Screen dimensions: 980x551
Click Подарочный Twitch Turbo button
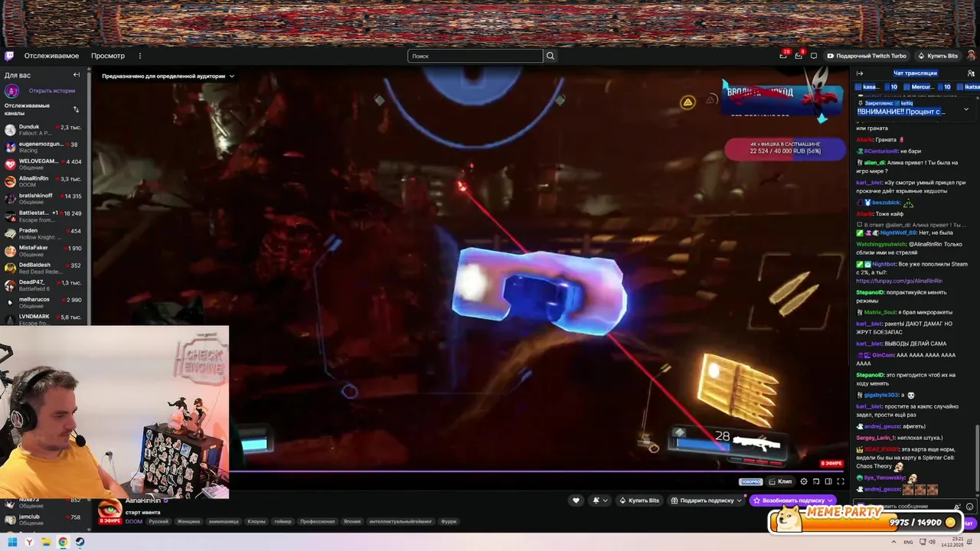tap(866, 56)
